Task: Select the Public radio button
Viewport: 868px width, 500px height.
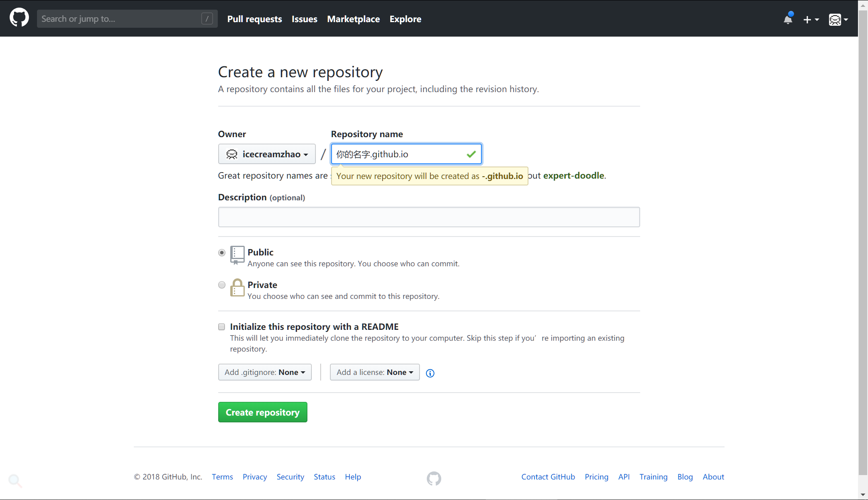Action: coord(221,252)
